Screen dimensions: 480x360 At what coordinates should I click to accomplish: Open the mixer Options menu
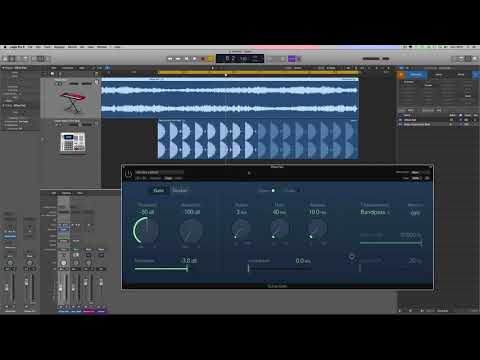(66, 193)
